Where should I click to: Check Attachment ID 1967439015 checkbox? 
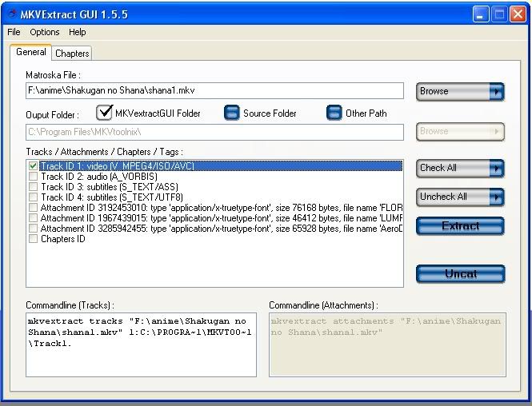pyautogui.click(x=33, y=218)
